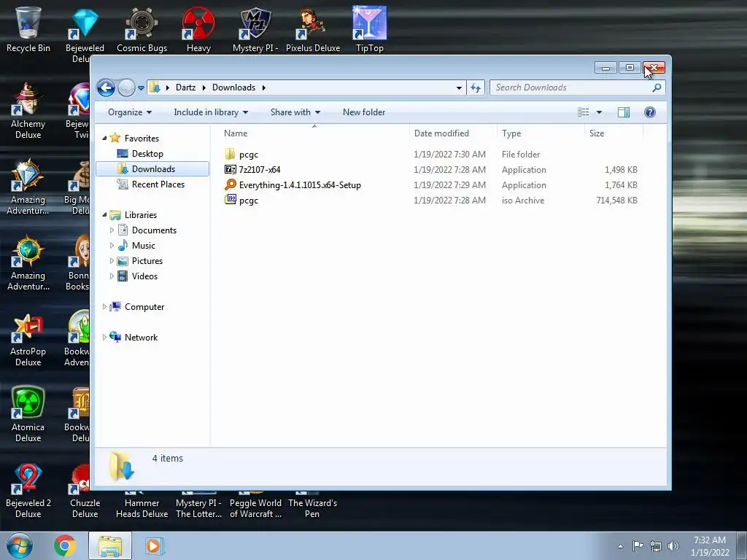
Task: Open the Share with menu
Action: point(295,112)
